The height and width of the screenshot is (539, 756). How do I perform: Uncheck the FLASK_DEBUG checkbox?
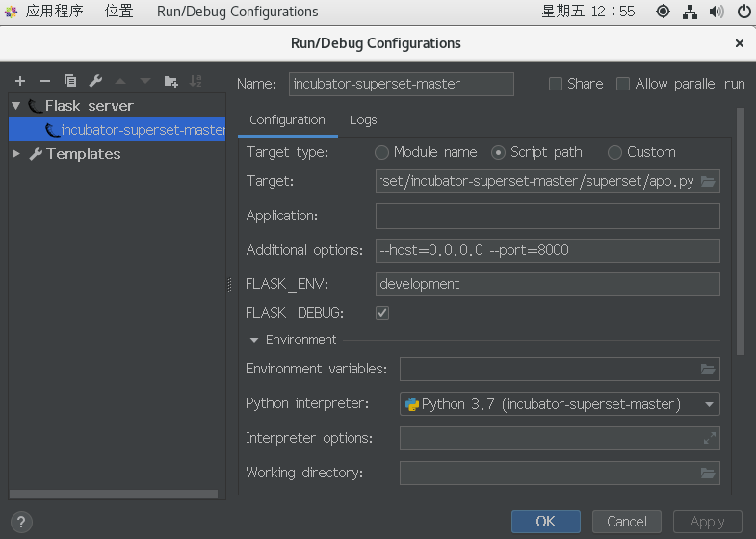click(382, 313)
